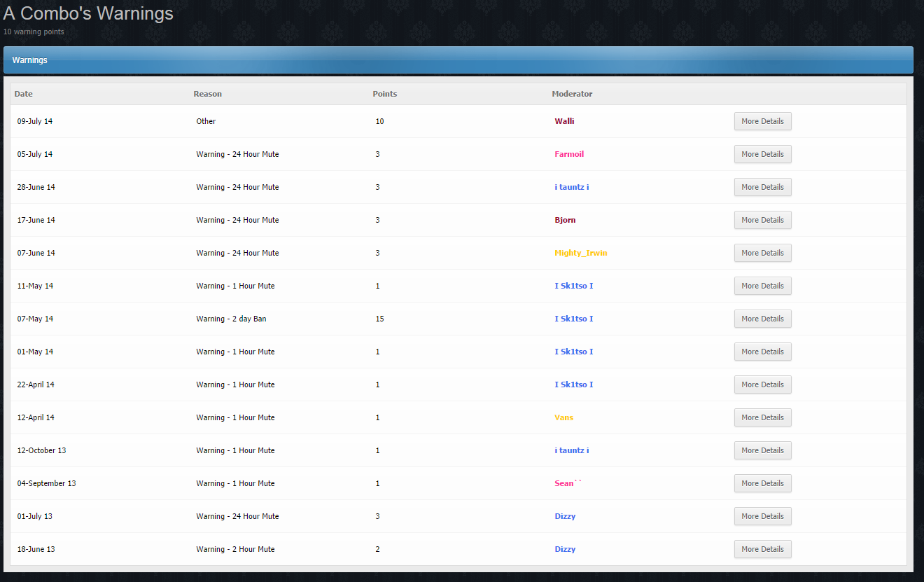Open moderator Vans' profile link

(563, 417)
